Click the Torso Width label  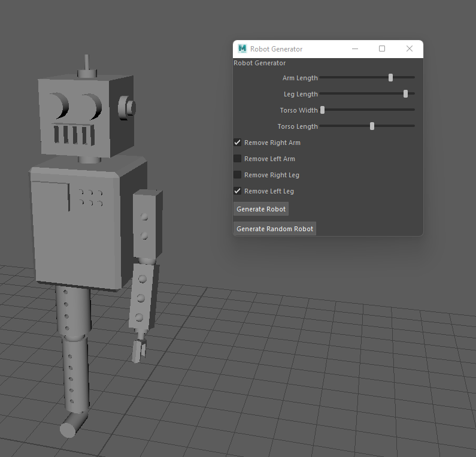[x=299, y=110]
